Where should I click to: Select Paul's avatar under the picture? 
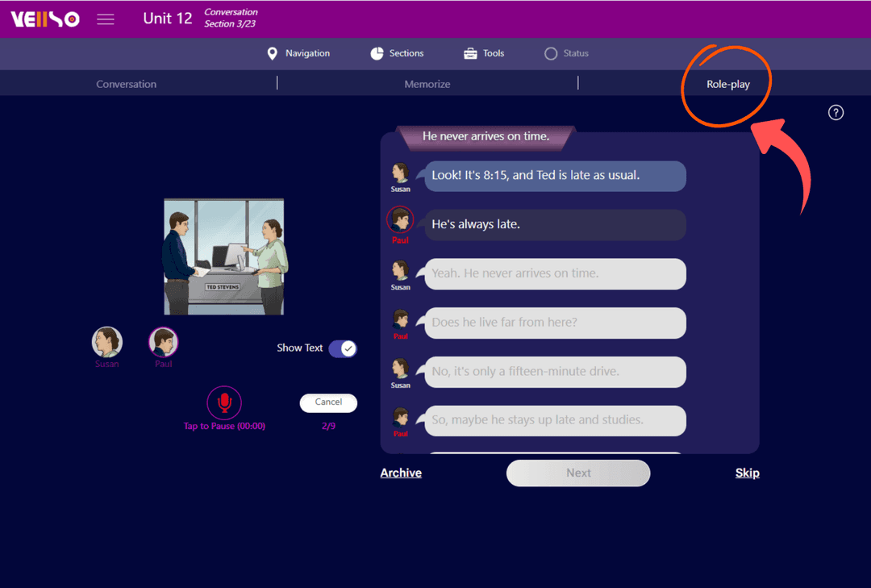164,342
